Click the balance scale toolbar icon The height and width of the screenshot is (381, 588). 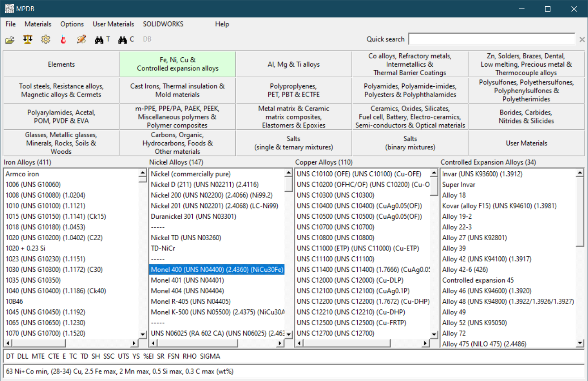[28, 40]
